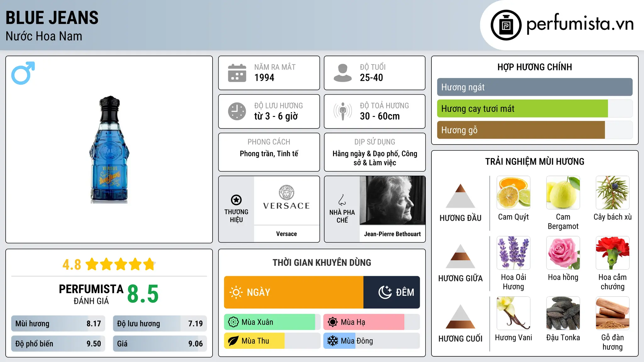This screenshot has width=644, height=362.
Task: Open the Jean-Pierre Bethouart portrait photo
Action: [392, 200]
